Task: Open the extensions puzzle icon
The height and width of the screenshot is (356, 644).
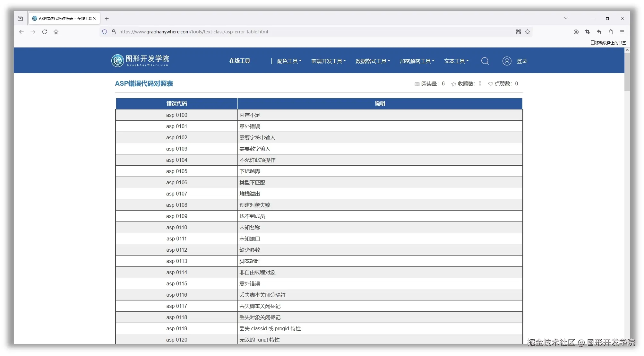Action: pos(611,32)
